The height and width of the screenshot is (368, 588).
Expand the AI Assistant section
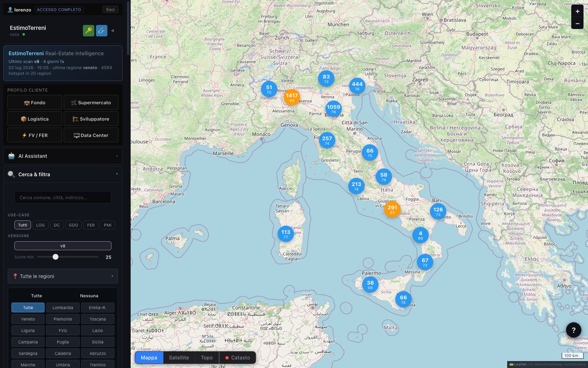point(63,156)
